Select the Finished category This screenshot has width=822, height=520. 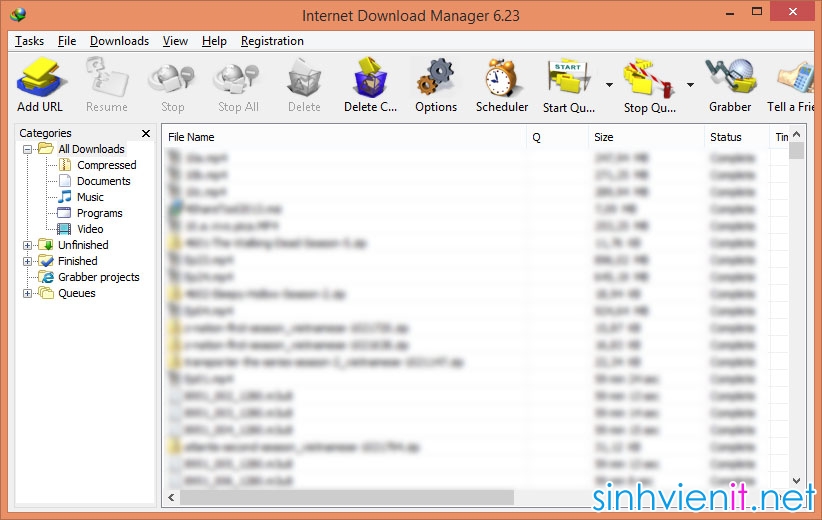tap(78, 261)
